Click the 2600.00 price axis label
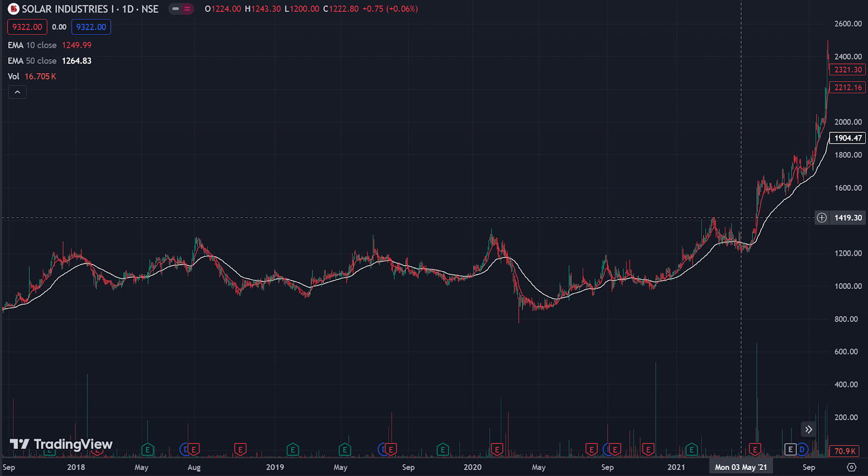 [x=848, y=23]
